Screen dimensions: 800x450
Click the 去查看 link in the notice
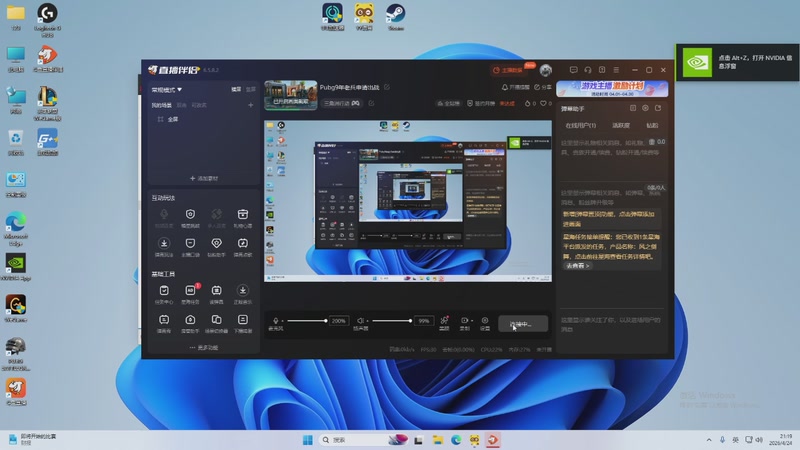[577, 266]
